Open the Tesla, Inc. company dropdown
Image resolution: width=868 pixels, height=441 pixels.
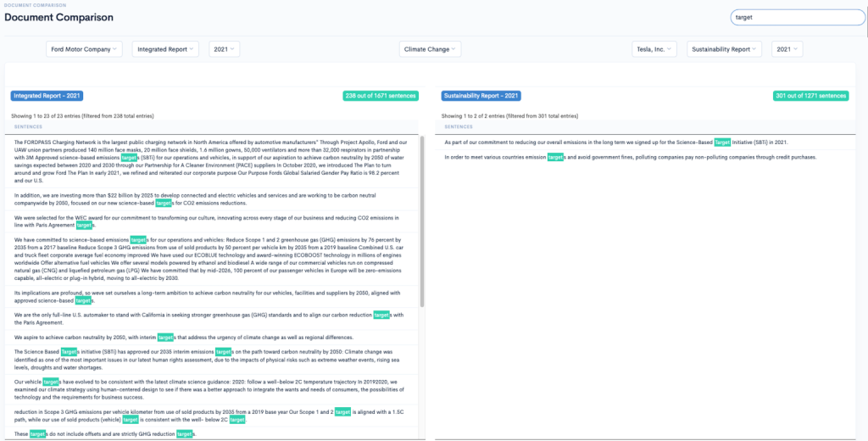(x=654, y=49)
